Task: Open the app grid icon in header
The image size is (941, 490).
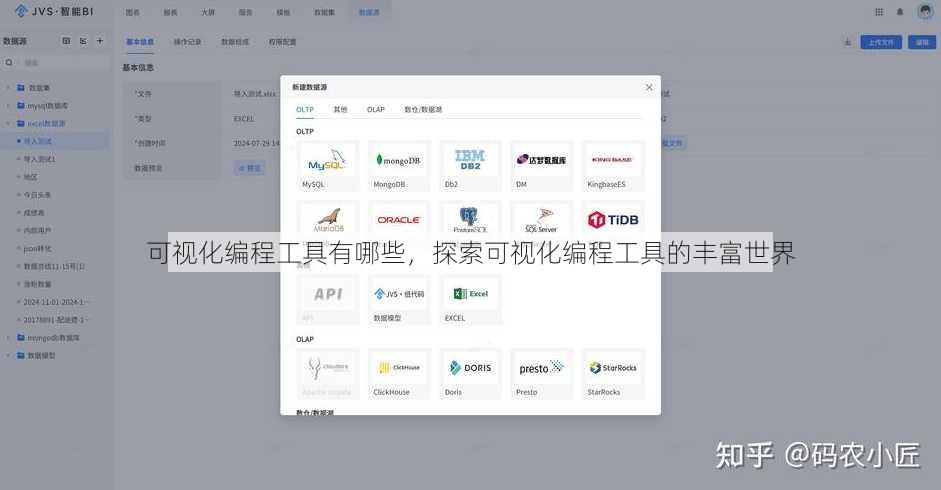Action: click(879, 12)
